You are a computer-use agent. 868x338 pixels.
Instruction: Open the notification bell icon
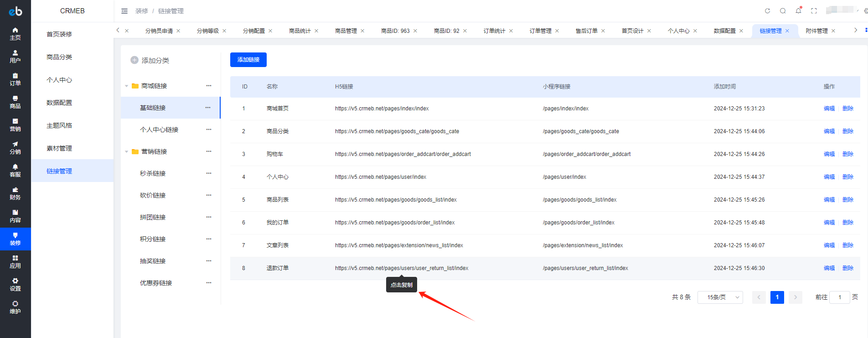[x=798, y=10]
